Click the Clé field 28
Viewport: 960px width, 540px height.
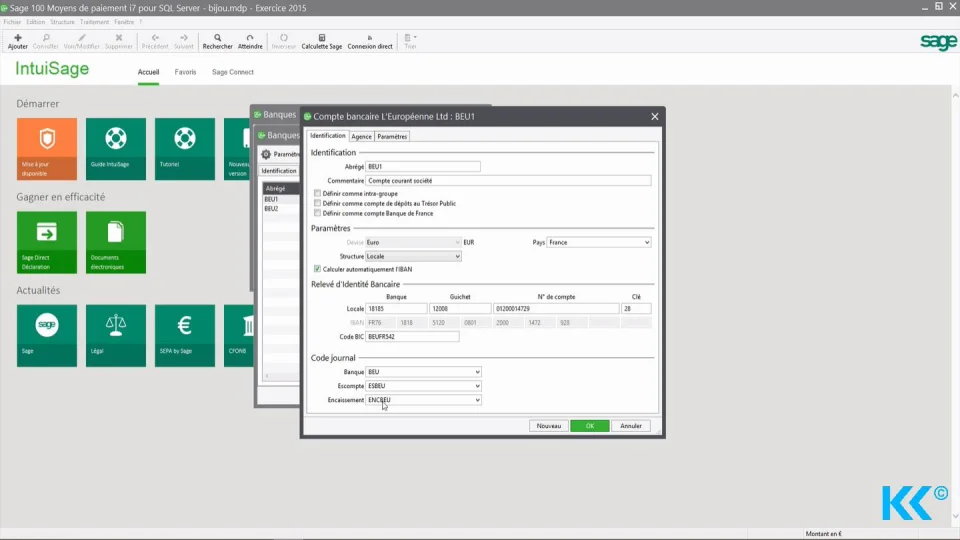(x=636, y=309)
